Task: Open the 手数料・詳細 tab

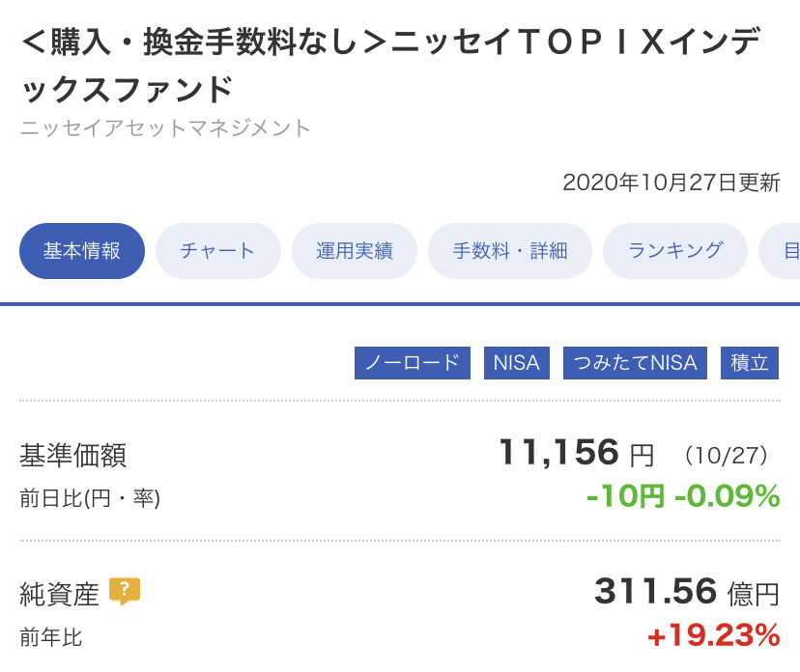Action: 510,251
